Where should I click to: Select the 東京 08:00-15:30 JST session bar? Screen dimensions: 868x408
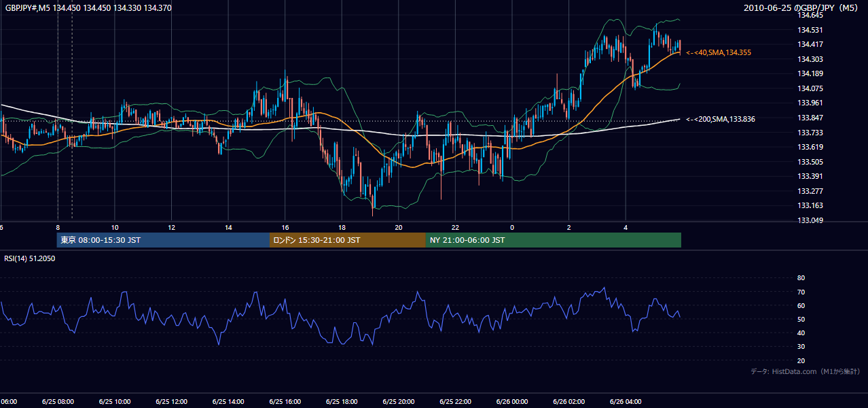pos(163,240)
